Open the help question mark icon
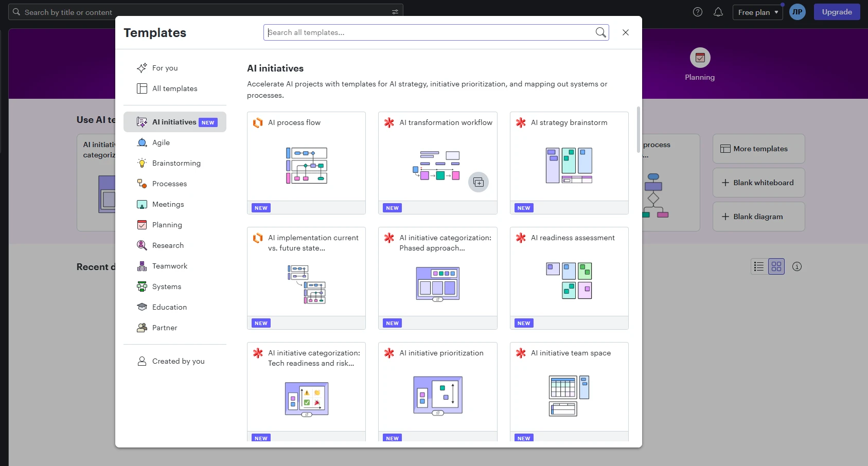This screenshot has width=868, height=466. tap(698, 12)
